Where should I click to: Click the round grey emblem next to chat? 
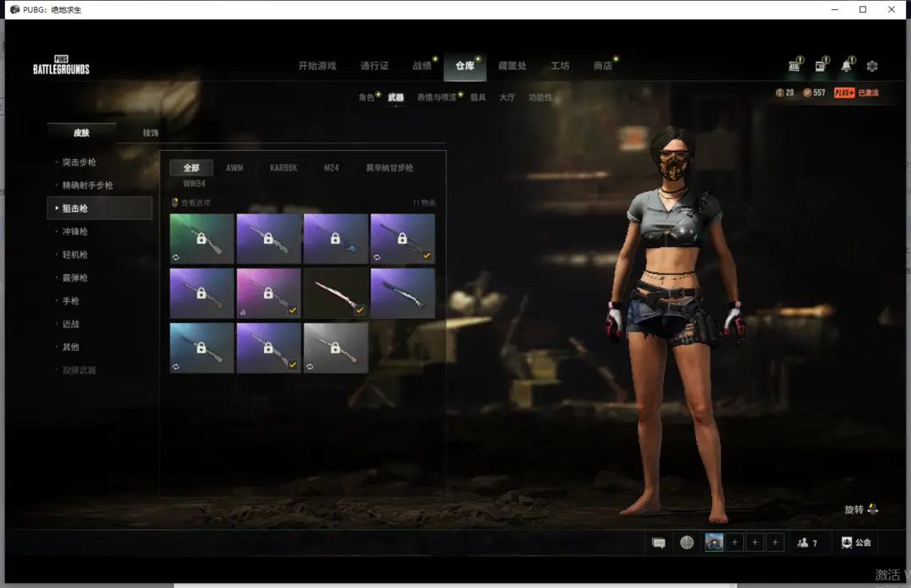click(687, 542)
